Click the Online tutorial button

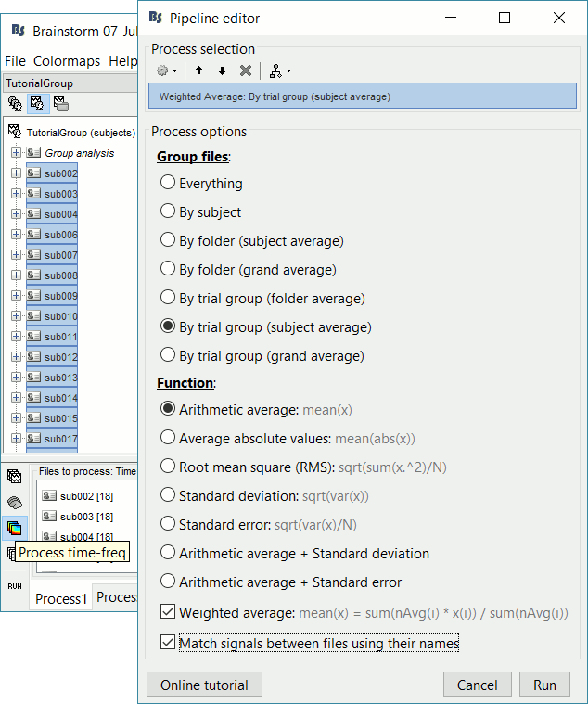(204, 685)
